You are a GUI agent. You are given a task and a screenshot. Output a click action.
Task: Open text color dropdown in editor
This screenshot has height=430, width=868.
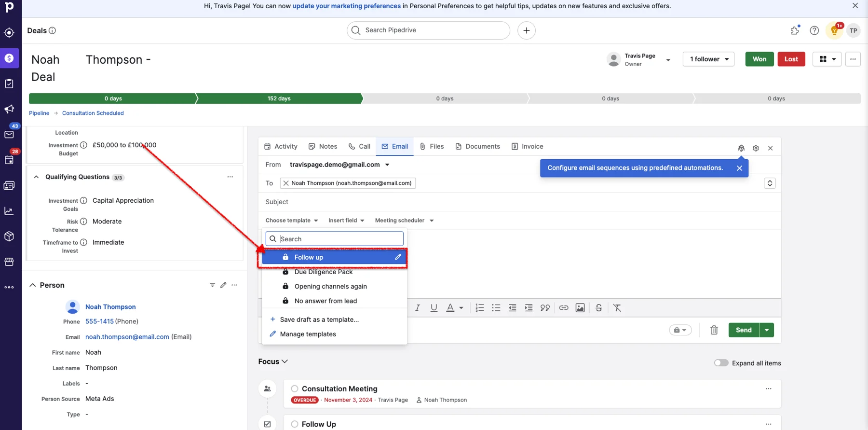(461, 308)
